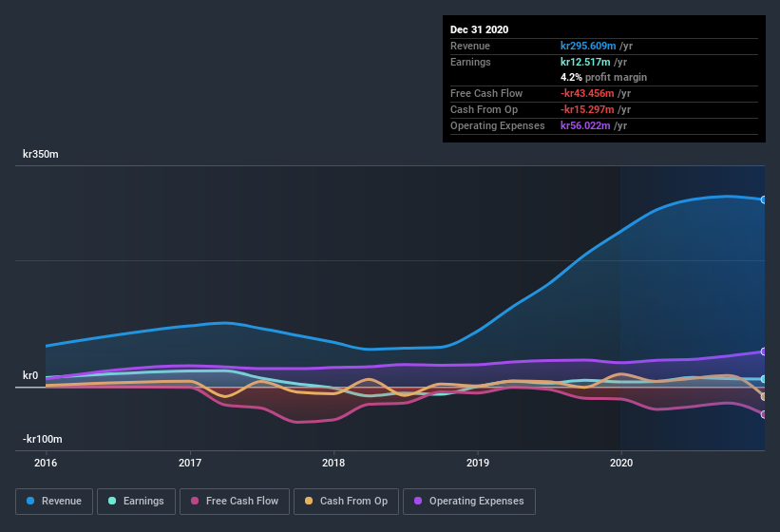This screenshot has height=532, width=780.
Task: Click the Earnings end-point marker on chart
Action: pos(764,379)
